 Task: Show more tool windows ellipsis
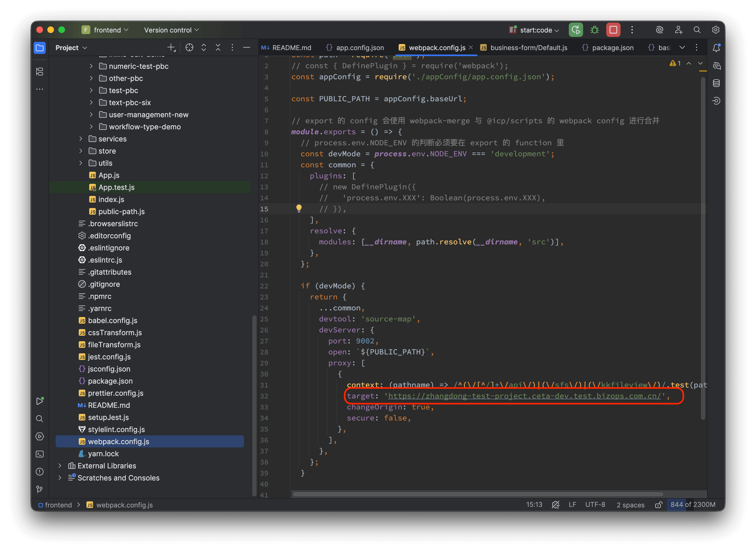39,89
